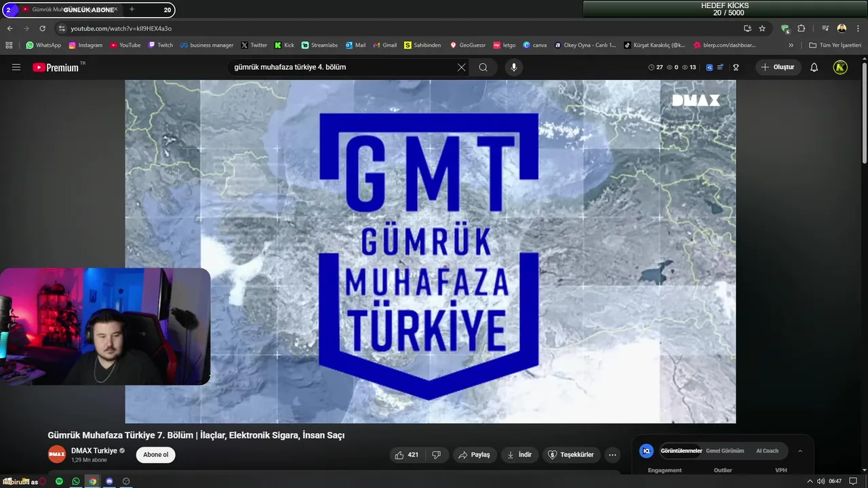The width and height of the screenshot is (868, 488).
Task: Open the browser extensions puzzle icon
Action: [x=801, y=28]
